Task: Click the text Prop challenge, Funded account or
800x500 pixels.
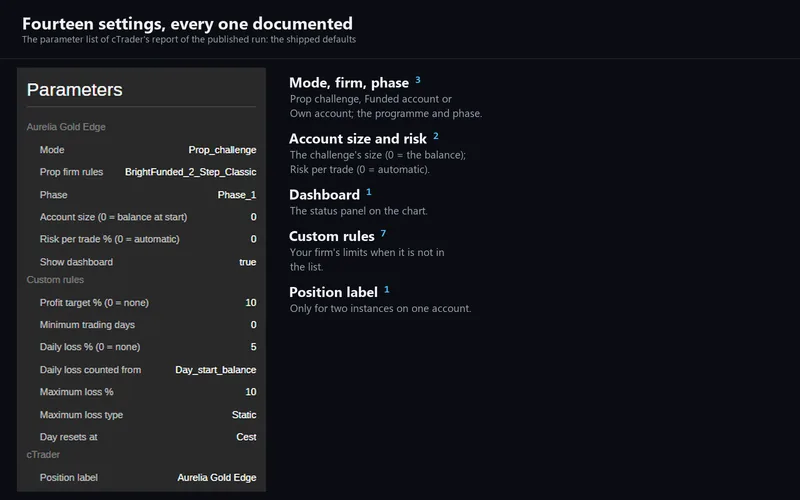Action: [371, 99]
